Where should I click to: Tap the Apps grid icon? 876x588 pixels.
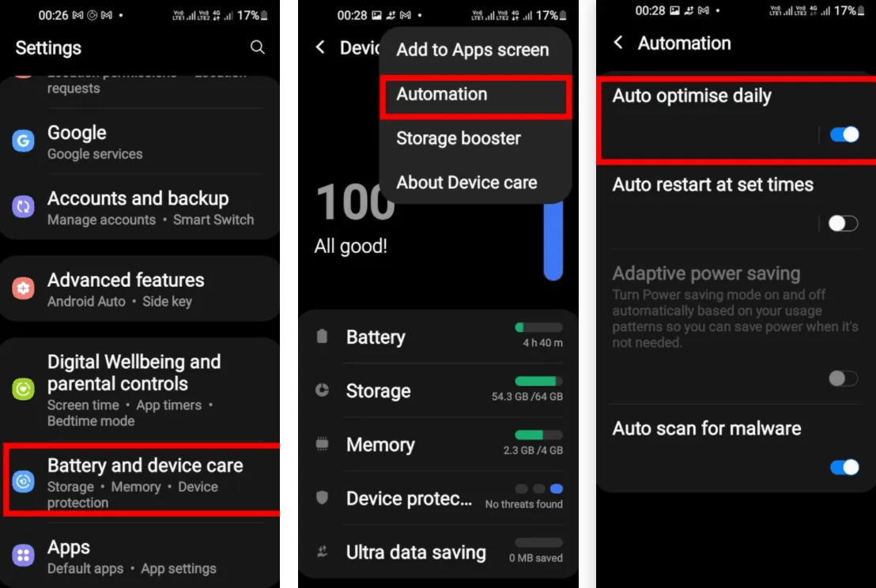23,555
